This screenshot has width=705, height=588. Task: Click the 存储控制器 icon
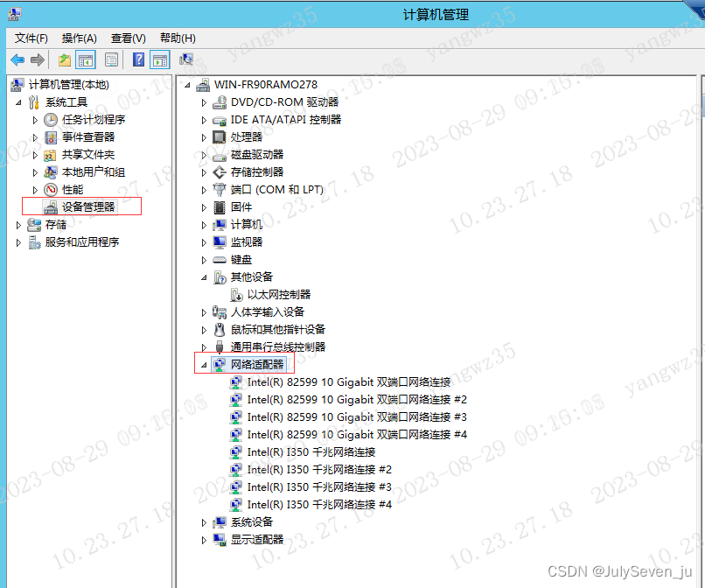pyautogui.click(x=220, y=172)
